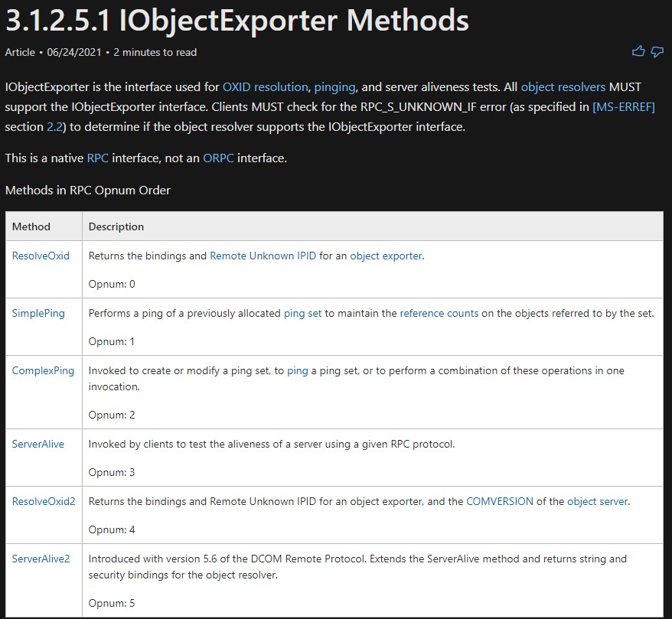
Task: Open the COMVERSION link
Action: (x=500, y=501)
